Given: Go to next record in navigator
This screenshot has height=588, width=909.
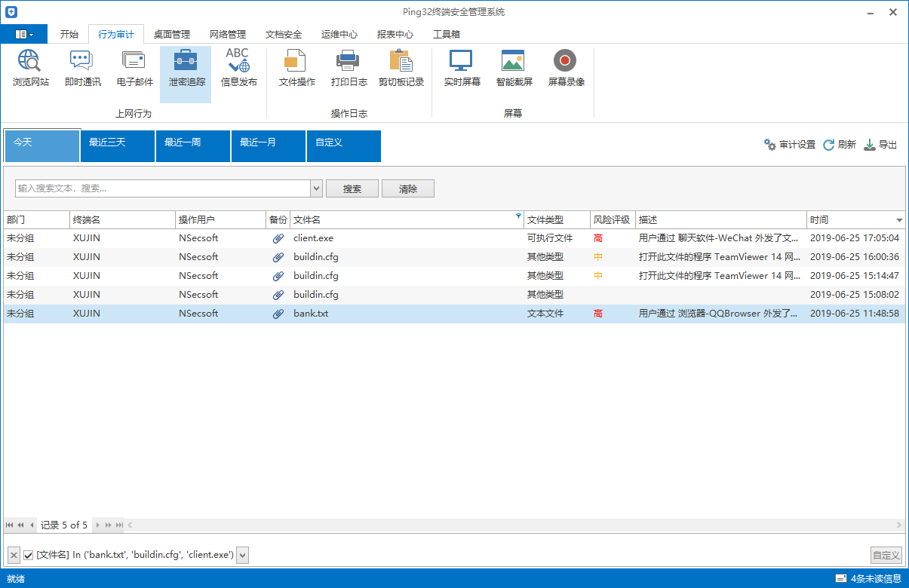Looking at the screenshot, I should coord(97,525).
